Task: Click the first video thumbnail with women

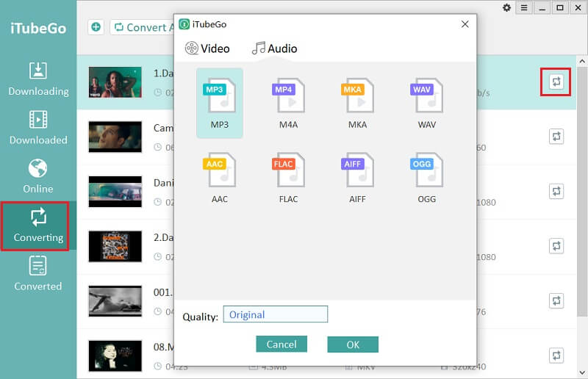Action: 115,82
